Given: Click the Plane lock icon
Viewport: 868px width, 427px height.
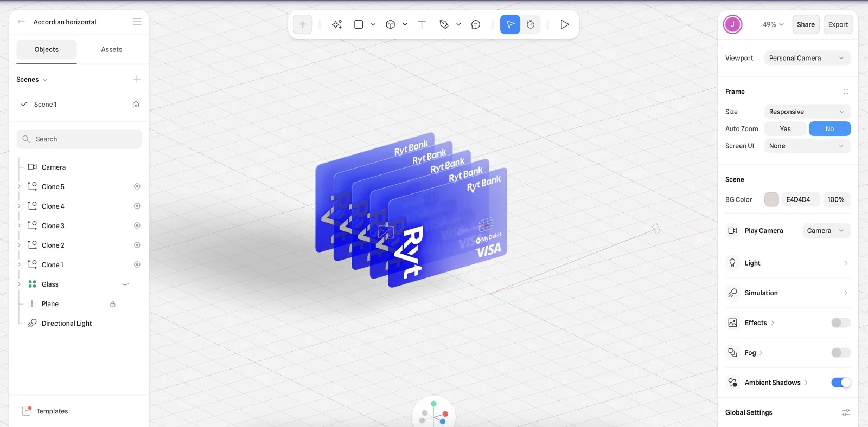Looking at the screenshot, I should tap(113, 304).
